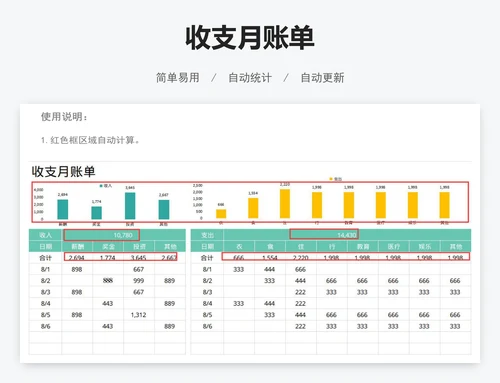The height and width of the screenshot is (383, 500).
Task: Click the 娱乐 column header
Action: pos(425,247)
